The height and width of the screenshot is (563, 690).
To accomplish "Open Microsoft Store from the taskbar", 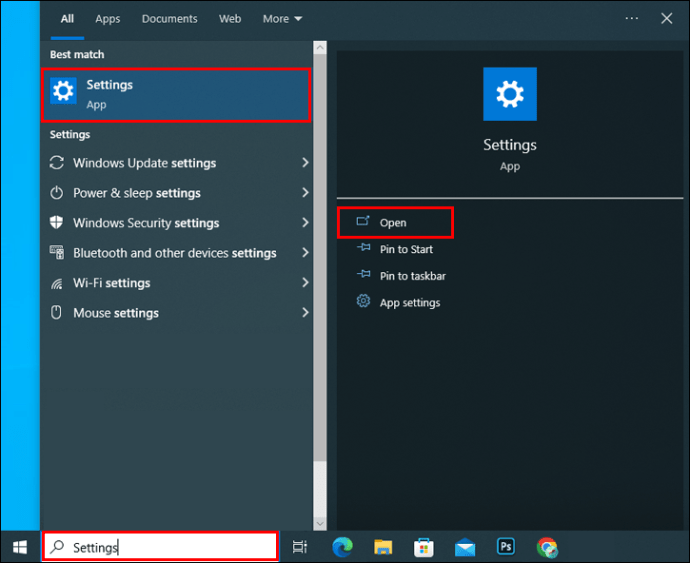I will (424, 547).
